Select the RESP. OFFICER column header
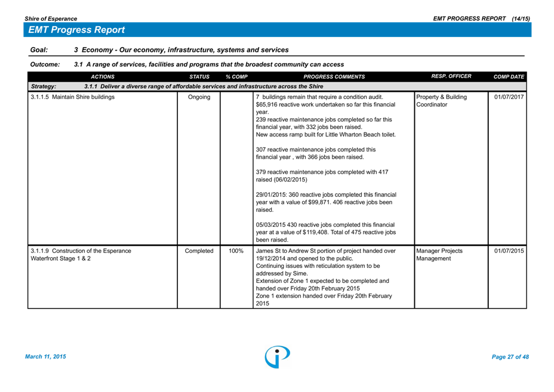 click(x=451, y=76)
